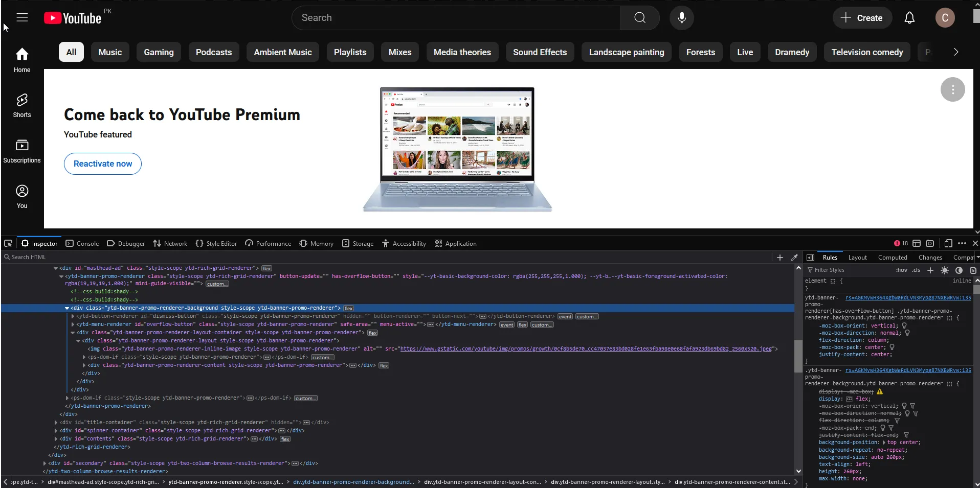Open Responsive Design Mode icon
The image size is (980, 488).
tap(948, 244)
